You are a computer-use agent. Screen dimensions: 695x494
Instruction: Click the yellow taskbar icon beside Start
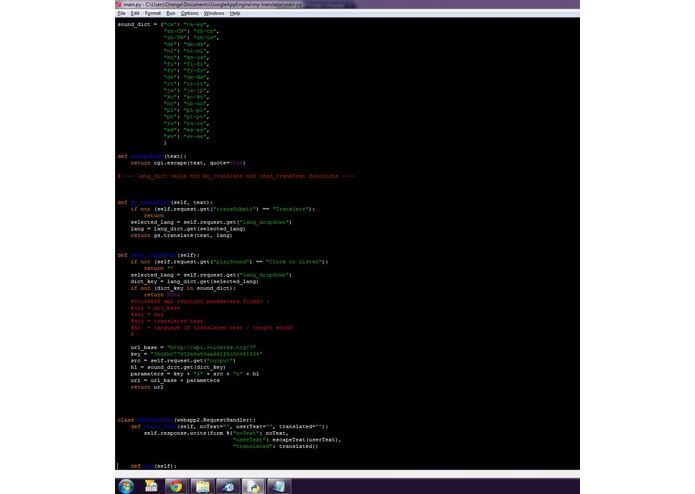pyautogui.click(x=151, y=486)
